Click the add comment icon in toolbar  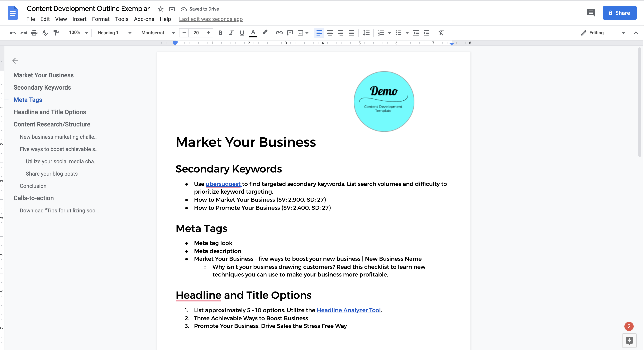click(x=290, y=33)
